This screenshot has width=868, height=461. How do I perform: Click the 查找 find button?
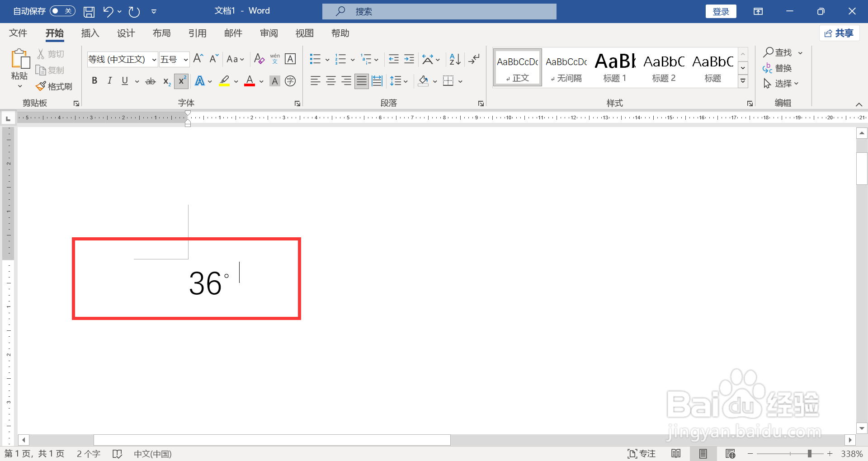click(778, 52)
